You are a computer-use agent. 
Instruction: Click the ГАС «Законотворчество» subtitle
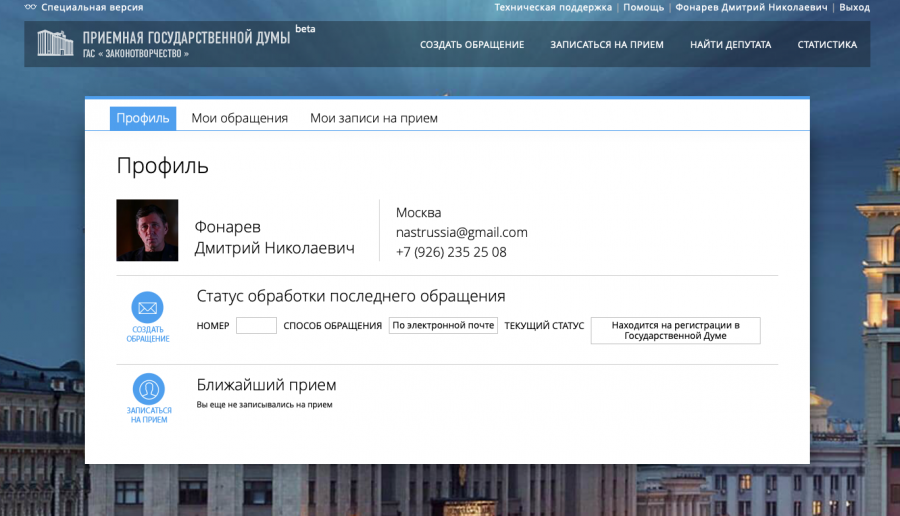[135, 54]
